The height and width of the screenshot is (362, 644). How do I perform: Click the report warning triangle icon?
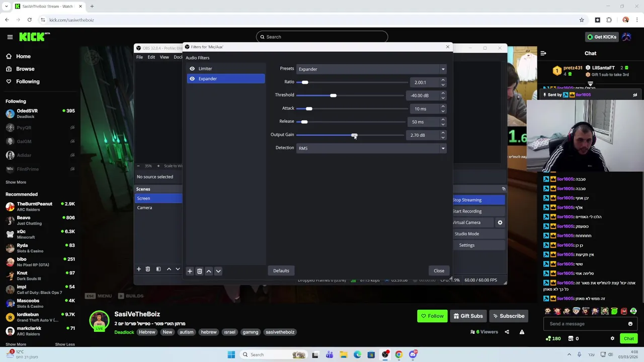pos(522,332)
